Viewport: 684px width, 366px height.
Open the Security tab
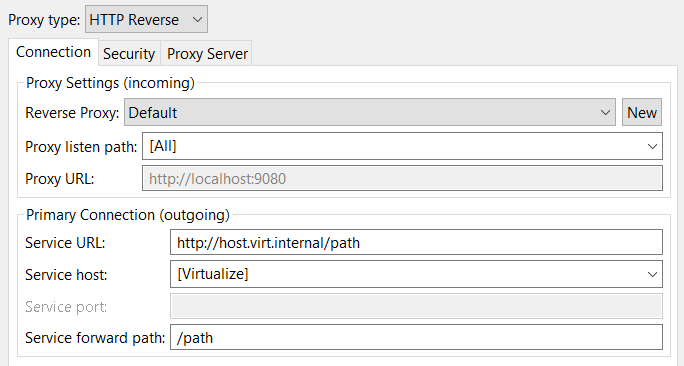(129, 54)
